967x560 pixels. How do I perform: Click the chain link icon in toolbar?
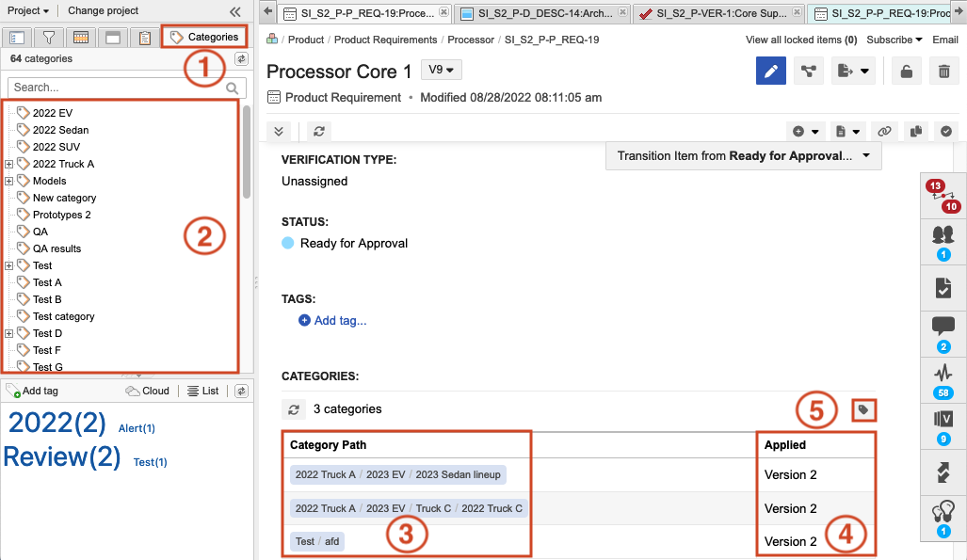884,132
